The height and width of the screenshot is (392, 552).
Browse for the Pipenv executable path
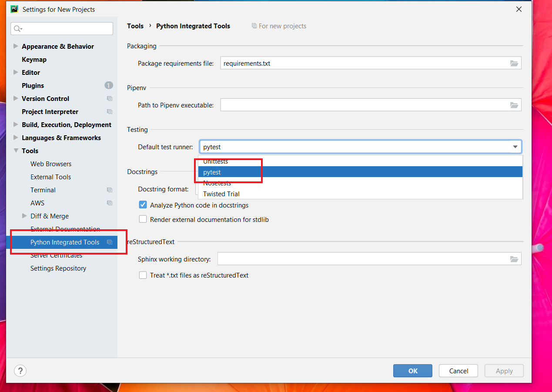[x=514, y=105]
